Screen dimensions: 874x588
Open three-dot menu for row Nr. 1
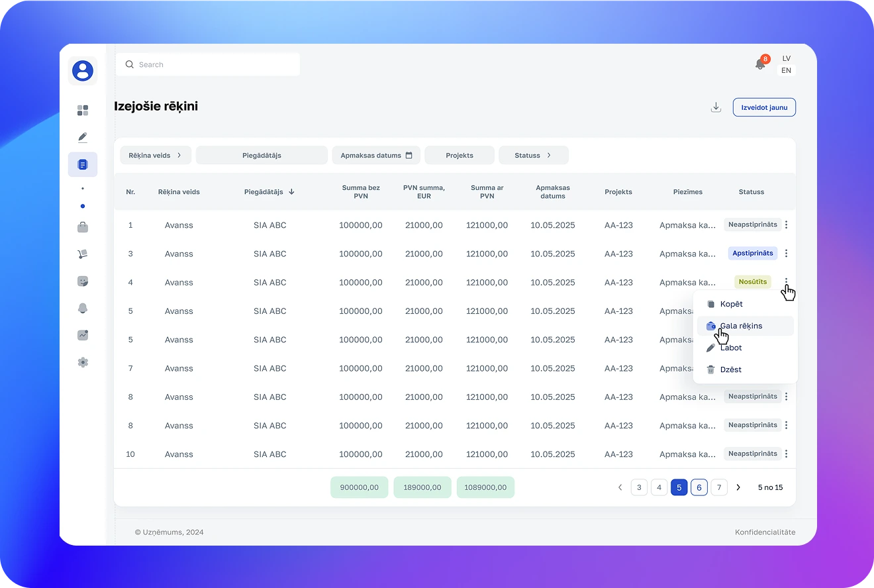coord(786,225)
